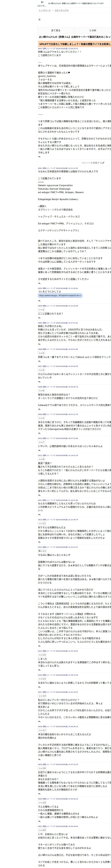
Task: Reply to post 0001 via arrow icon
Action: click(x=39, y=157)
